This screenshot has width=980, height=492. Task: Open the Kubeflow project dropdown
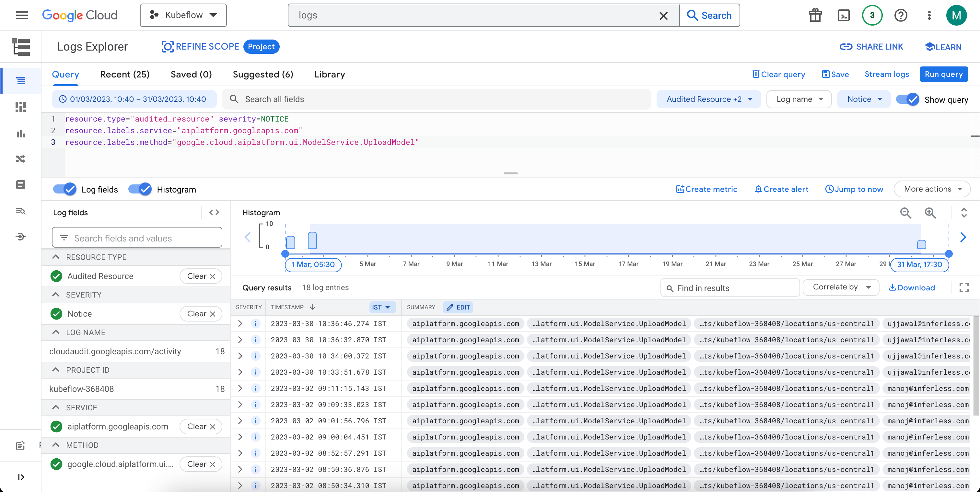pyautogui.click(x=183, y=15)
